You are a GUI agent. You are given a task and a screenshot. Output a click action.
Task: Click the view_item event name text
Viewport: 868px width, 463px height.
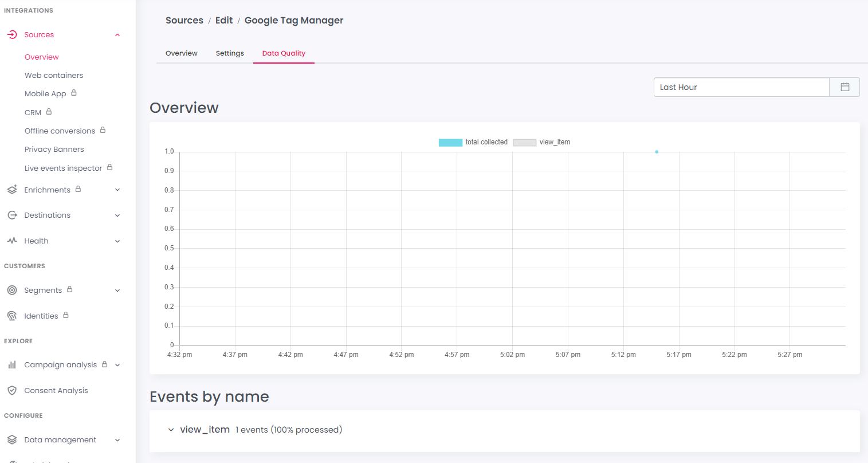(x=205, y=430)
